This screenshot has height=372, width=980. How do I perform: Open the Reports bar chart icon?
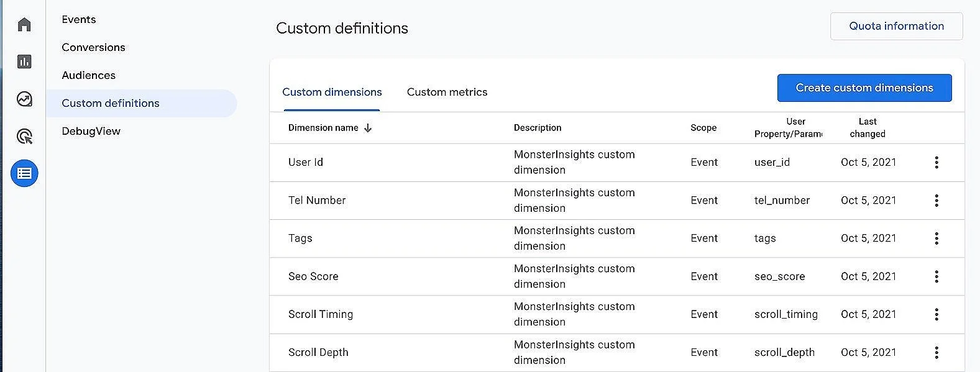tap(24, 61)
